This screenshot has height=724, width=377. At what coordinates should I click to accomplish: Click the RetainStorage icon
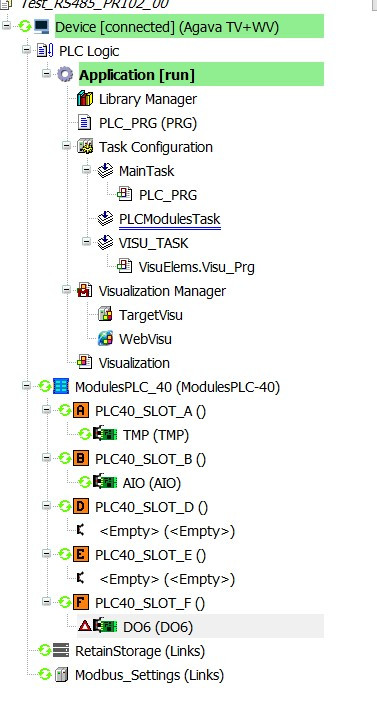coord(61,651)
